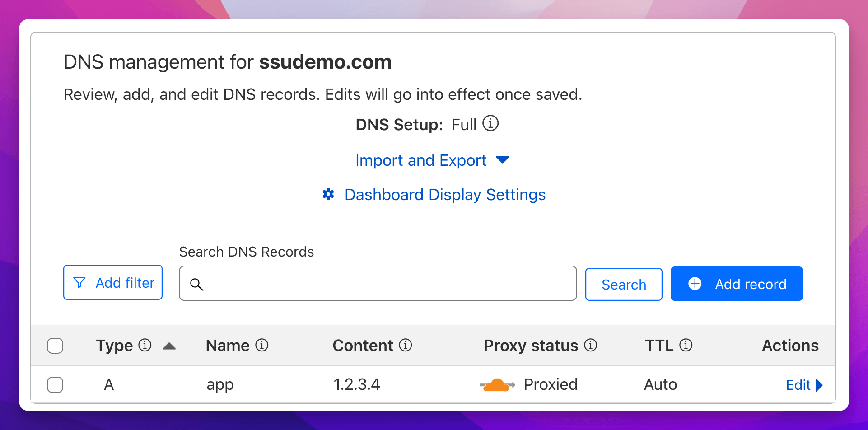The image size is (868, 430).
Task: Check the checkbox for the app A record
Action: (55, 384)
